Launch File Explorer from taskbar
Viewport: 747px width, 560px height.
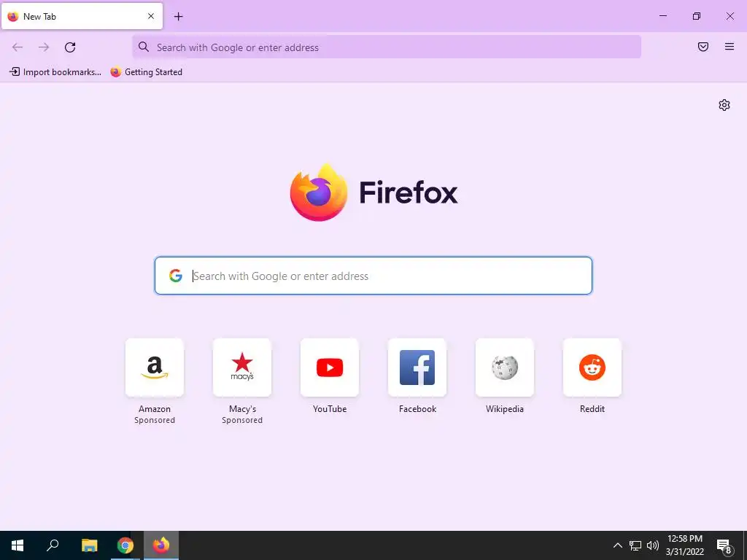click(x=89, y=545)
